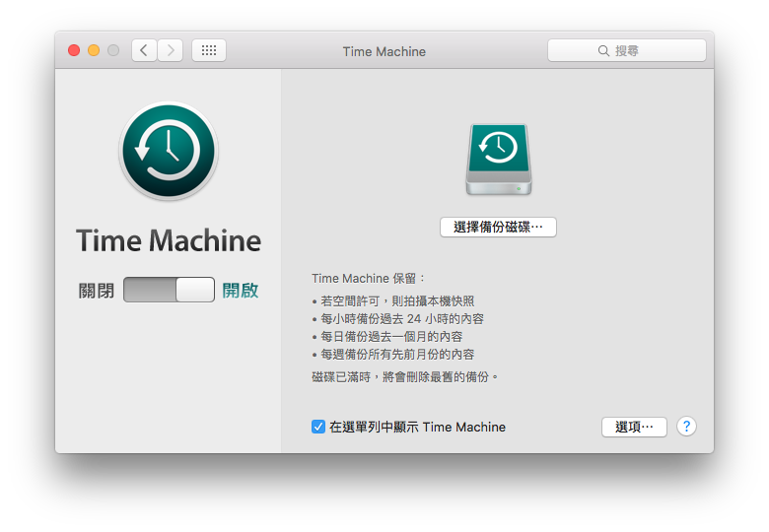This screenshot has width=769, height=532.
Task: Click inside the 搜尋 search field
Action: [x=627, y=50]
